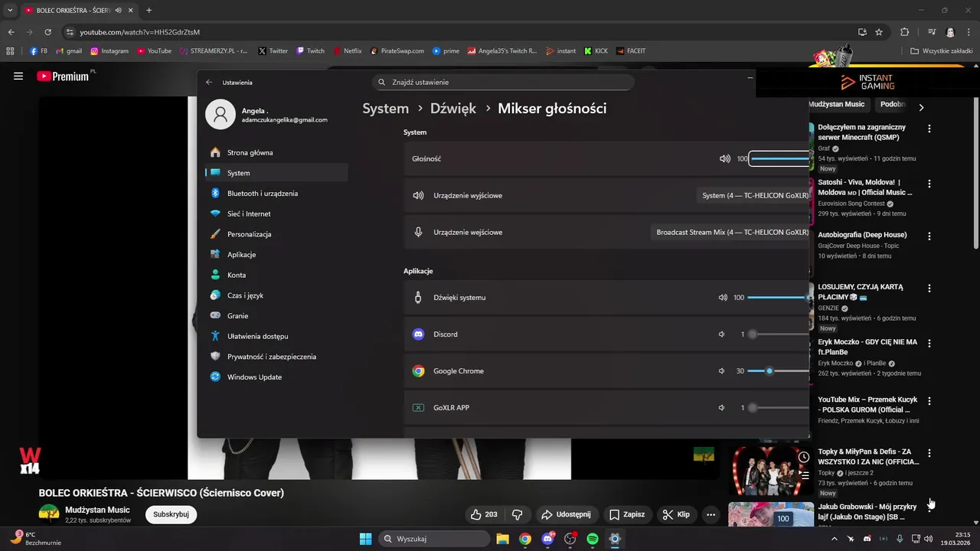Open FACEIT bookmark
The height and width of the screenshot is (551, 980).
coord(631,51)
